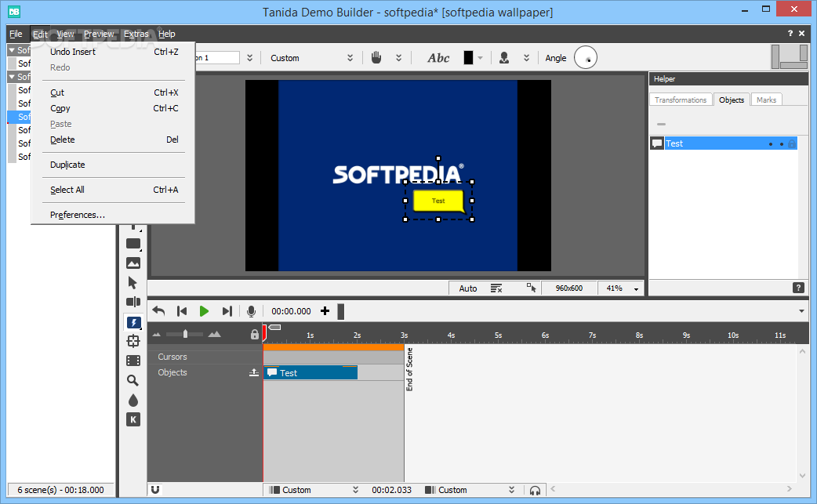The height and width of the screenshot is (504, 817).
Task: Open the Abc text style button
Action: [x=439, y=58]
